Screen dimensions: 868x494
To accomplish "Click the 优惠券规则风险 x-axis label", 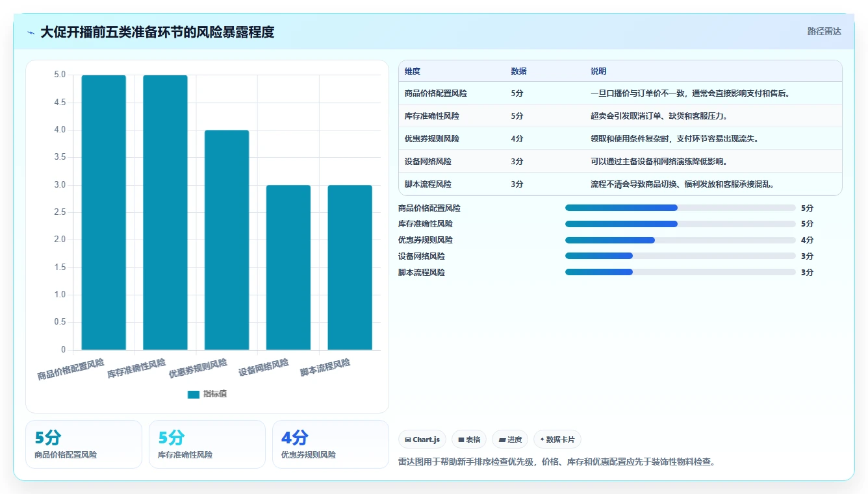I will (198, 368).
